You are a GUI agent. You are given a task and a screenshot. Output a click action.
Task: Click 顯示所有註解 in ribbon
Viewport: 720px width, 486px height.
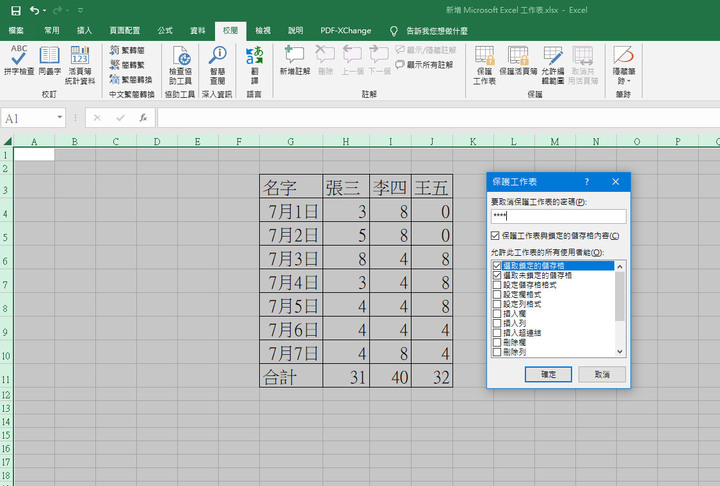pyautogui.click(x=424, y=65)
